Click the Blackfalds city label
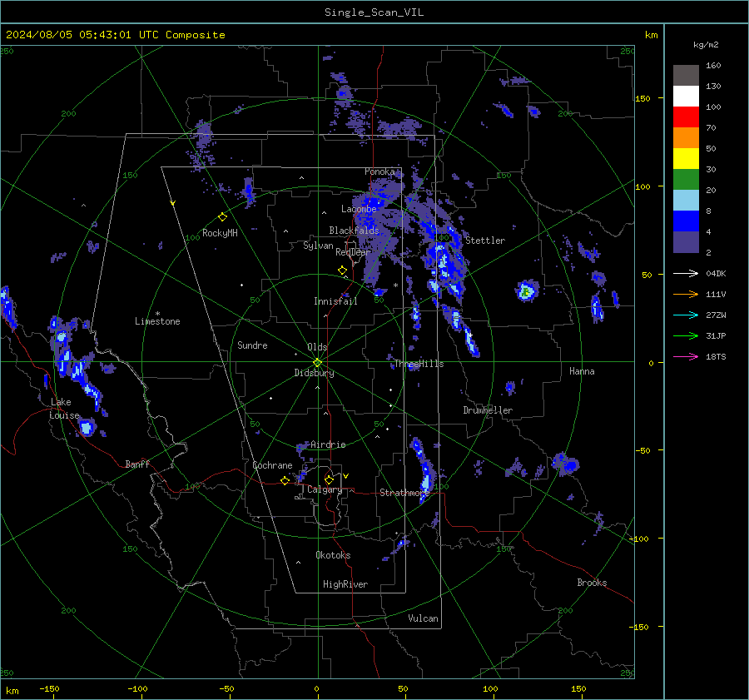Viewport: 749px width, 700px height. [354, 231]
